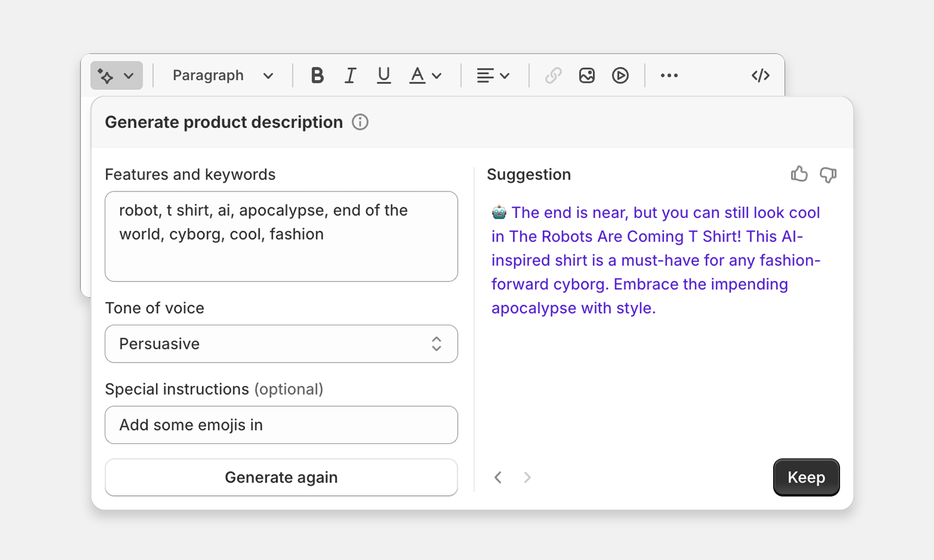Screen dimensions: 934x560
Task: Show info about Generate product description
Action: click(360, 123)
